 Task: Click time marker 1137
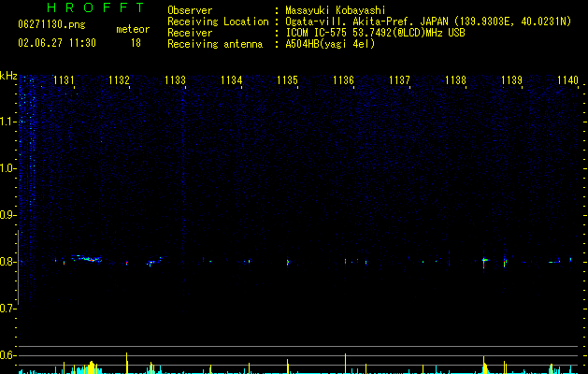pos(400,80)
